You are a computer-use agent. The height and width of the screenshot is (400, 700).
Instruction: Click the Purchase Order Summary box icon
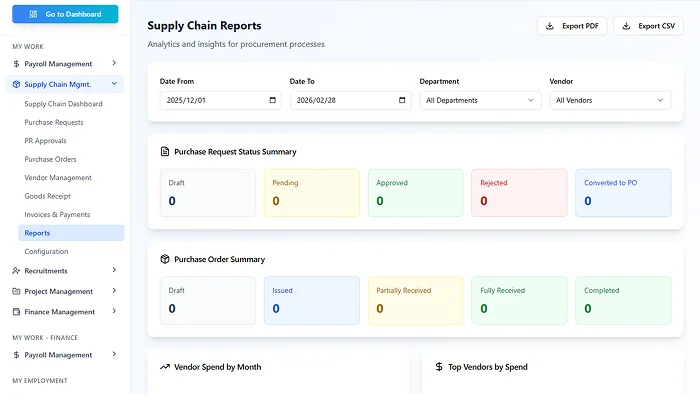(x=165, y=259)
